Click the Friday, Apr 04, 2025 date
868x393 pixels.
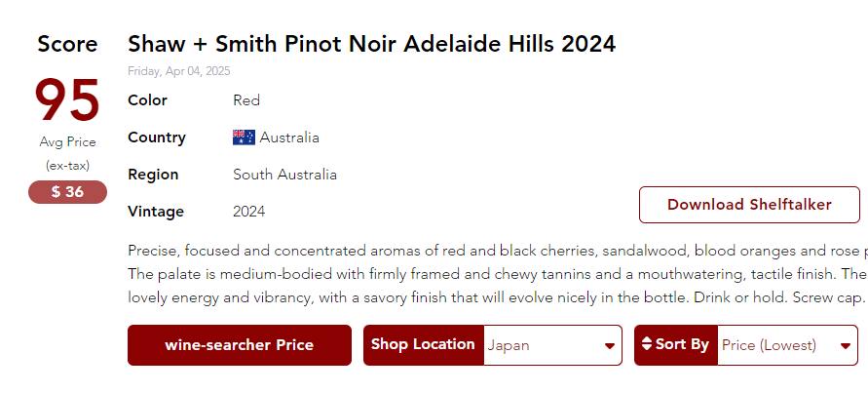tap(179, 71)
